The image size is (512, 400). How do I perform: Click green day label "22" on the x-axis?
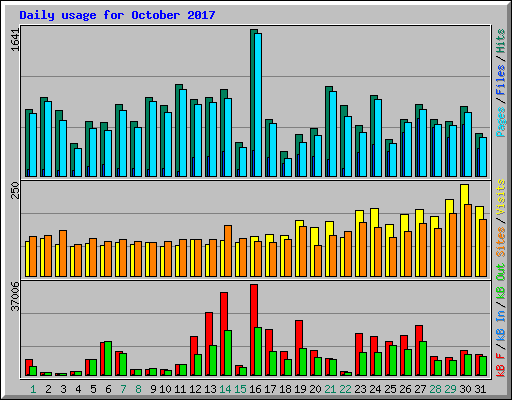(345, 389)
